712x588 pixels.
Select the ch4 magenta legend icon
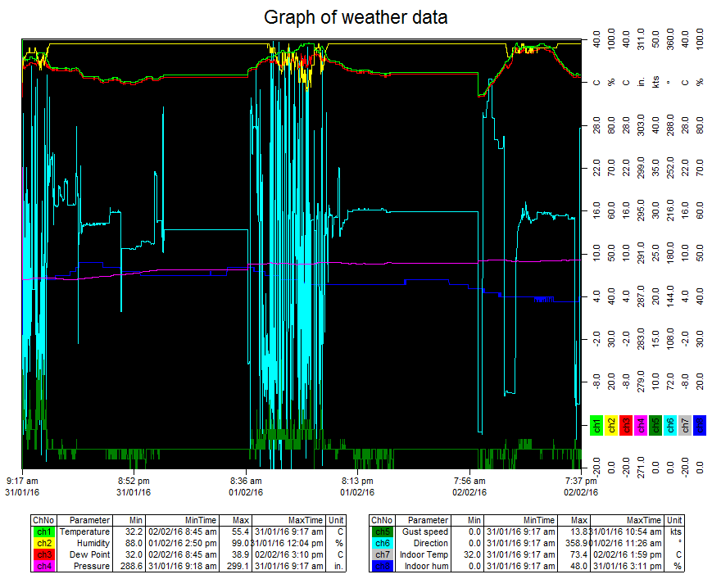click(640, 424)
